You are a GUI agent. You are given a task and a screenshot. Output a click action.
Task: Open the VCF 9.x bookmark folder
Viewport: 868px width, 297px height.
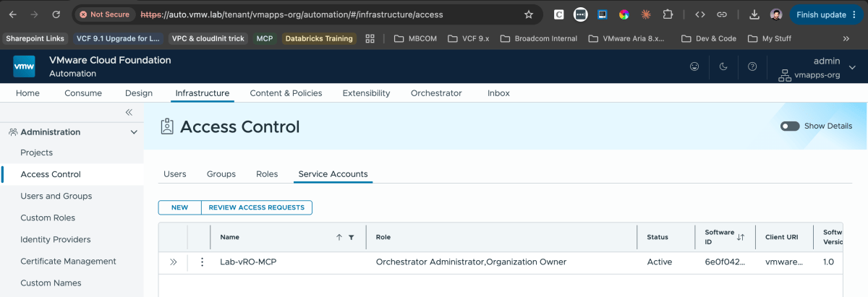[x=470, y=38]
